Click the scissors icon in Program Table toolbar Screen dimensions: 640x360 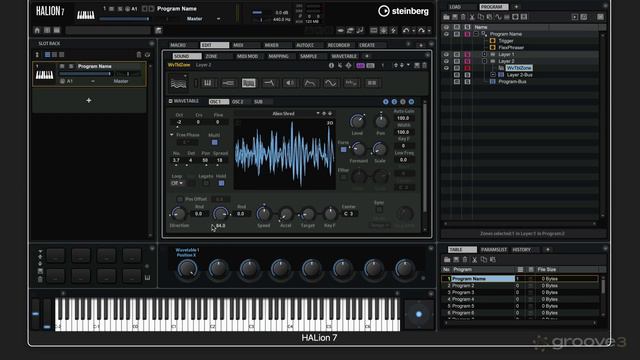pyautogui.click(x=474, y=260)
